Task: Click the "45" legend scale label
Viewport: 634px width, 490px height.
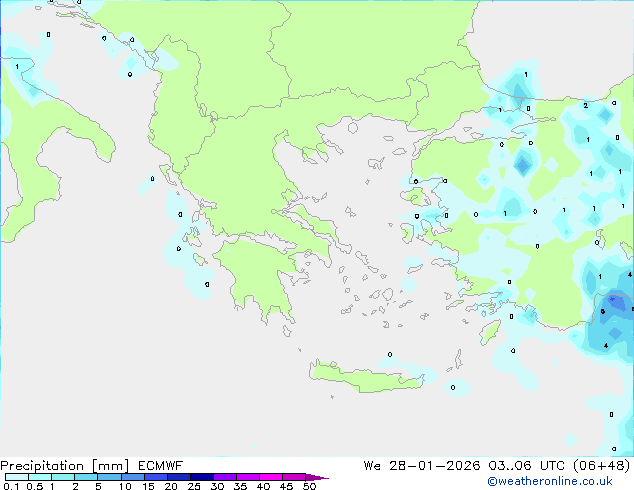Action: [x=286, y=486]
